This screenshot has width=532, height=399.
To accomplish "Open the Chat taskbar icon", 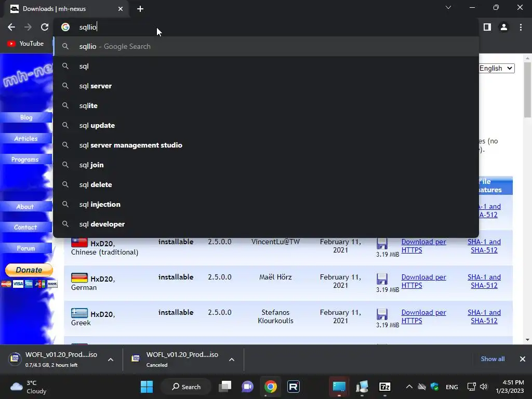I will pyautogui.click(x=248, y=387).
